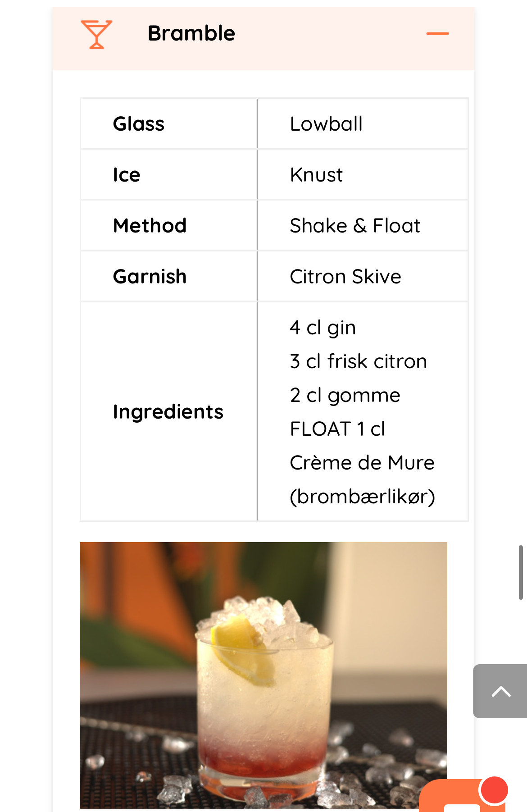Click the red notification dot on chat widget
The height and width of the screenshot is (812, 527).
point(494,790)
